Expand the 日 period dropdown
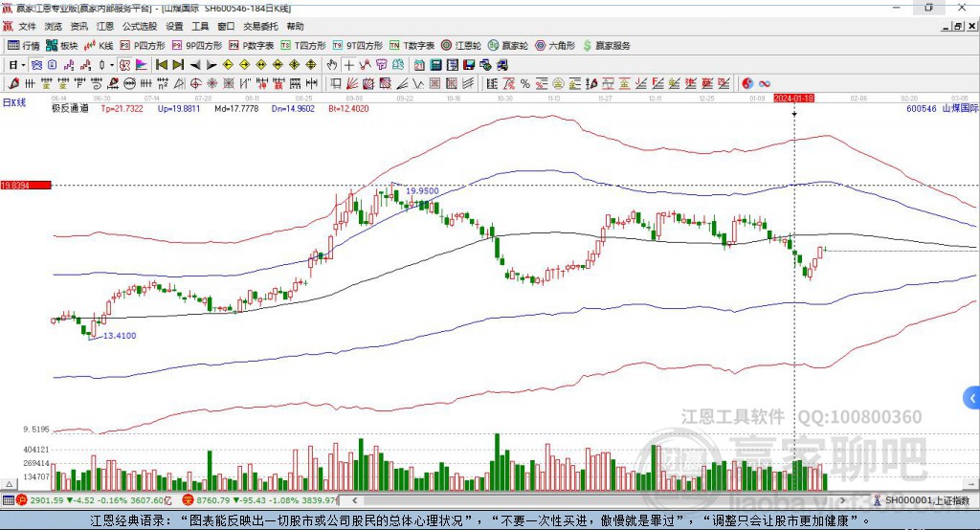 [23, 65]
